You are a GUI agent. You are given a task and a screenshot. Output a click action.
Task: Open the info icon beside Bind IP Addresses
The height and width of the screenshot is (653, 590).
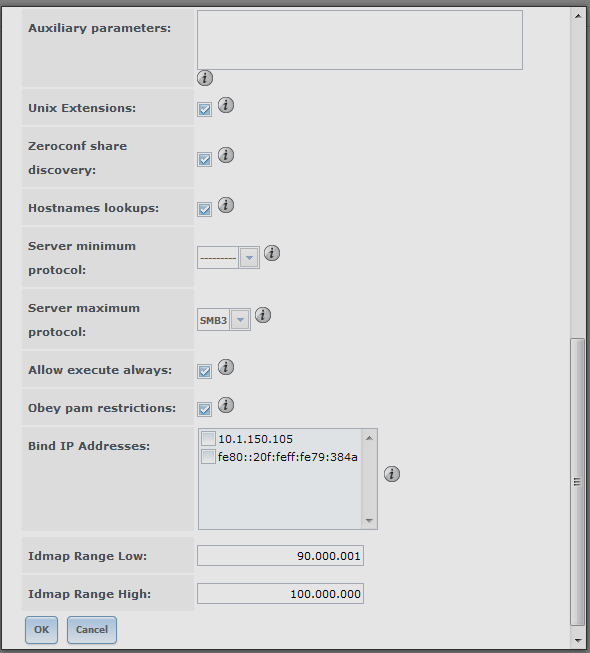click(392, 474)
